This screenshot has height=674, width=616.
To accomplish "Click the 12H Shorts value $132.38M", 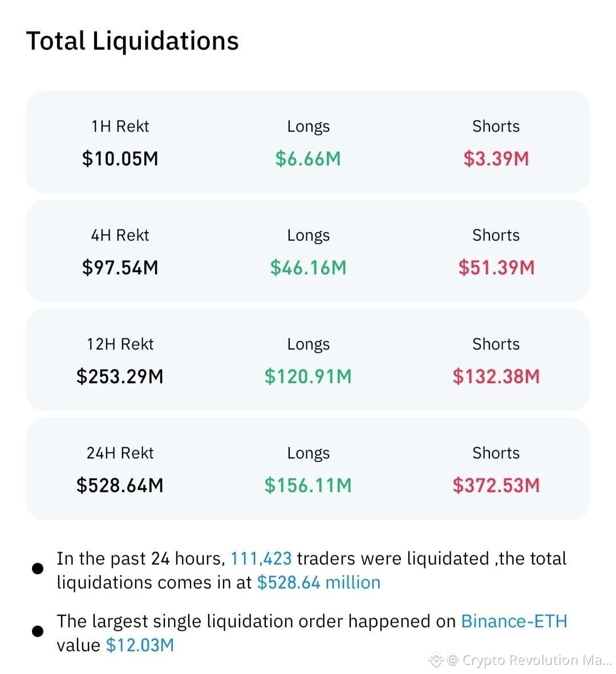I will (496, 376).
